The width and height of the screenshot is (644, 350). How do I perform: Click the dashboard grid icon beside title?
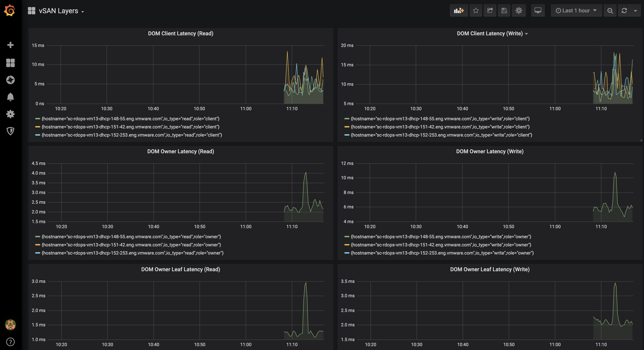(x=32, y=11)
